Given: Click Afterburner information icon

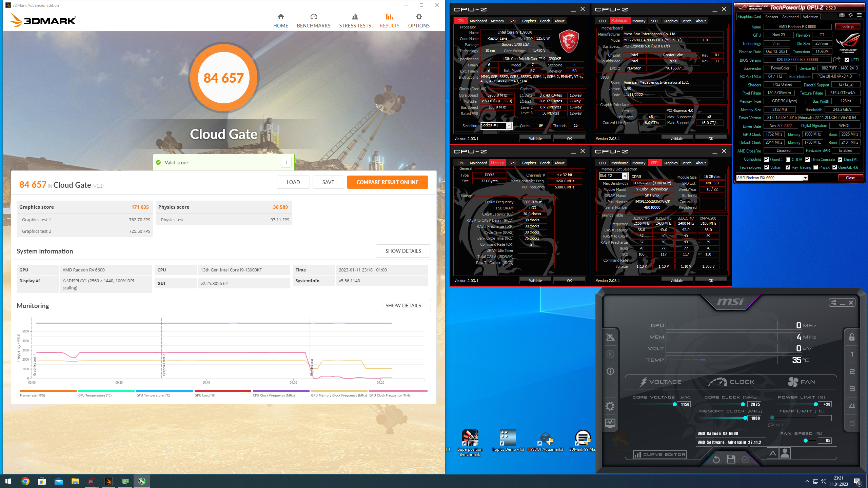Looking at the screenshot, I should [610, 371].
